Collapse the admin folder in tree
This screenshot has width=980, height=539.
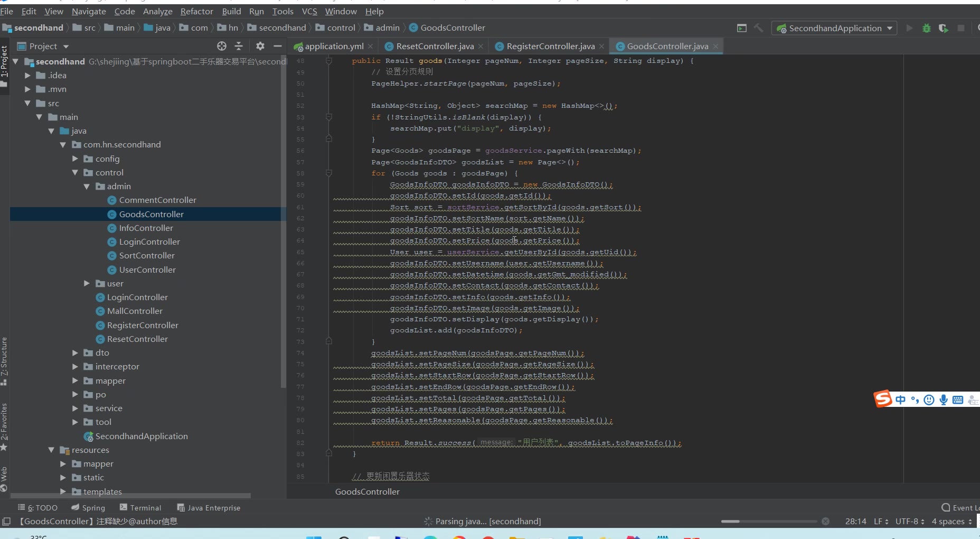click(x=87, y=186)
